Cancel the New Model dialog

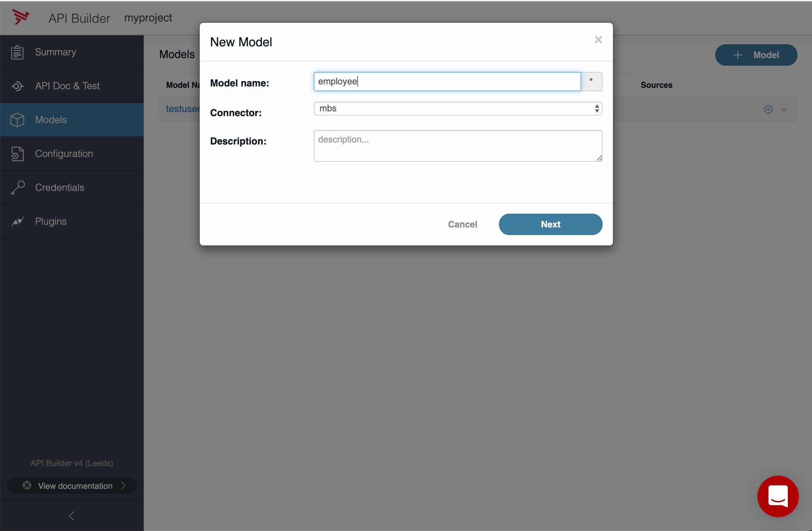click(x=462, y=224)
